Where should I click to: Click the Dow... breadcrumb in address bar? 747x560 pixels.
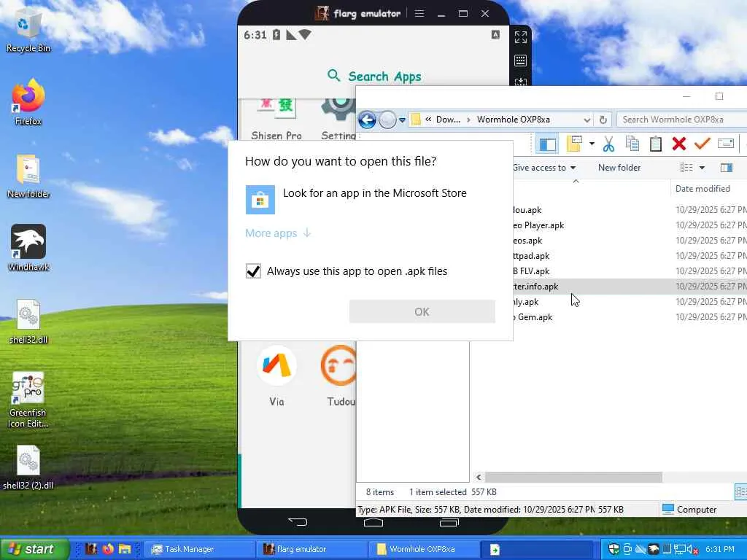448,120
